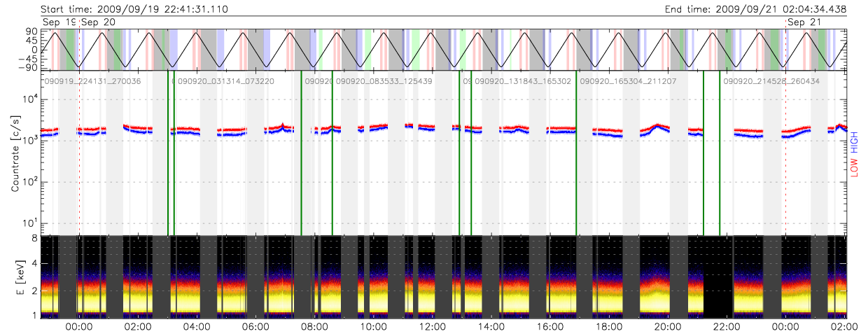This screenshot has width=868, height=336.
Task: Click the Start time label text
Action: (x=134, y=9)
